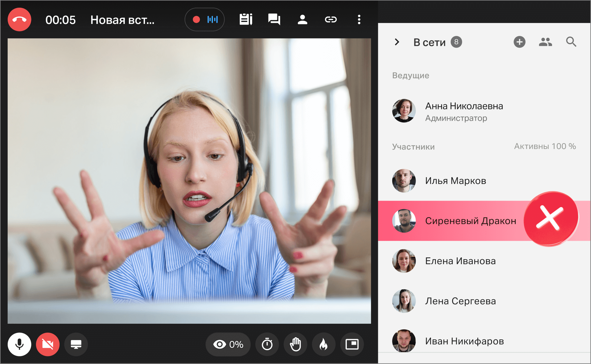Screen dimensions: 591x364
Task: Click Анна Николаевна's avatar
Action: (404, 111)
